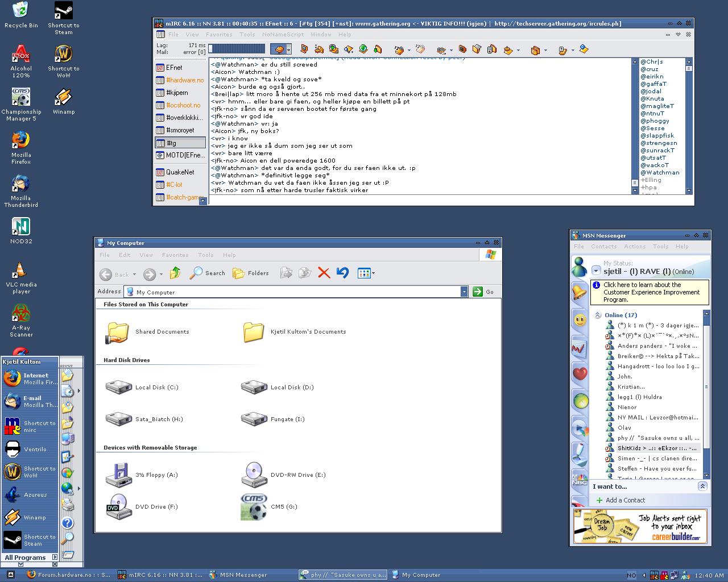Toggle the Folders pane in My Computer
The width and height of the screenshot is (728, 582).
pyautogui.click(x=251, y=273)
